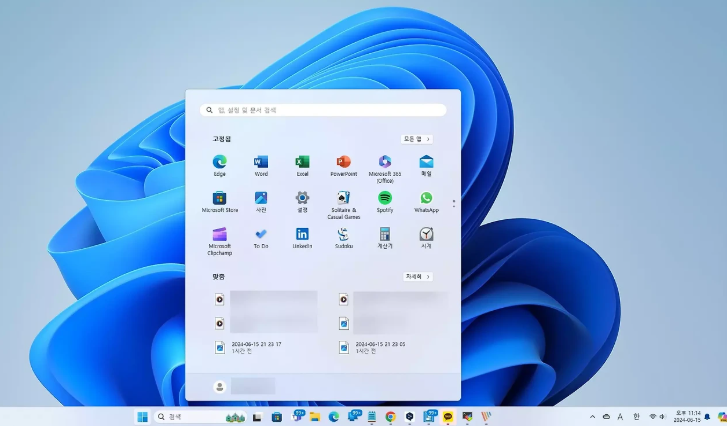Launch Word from the Start menu
The width and height of the screenshot is (727, 426).
click(261, 165)
